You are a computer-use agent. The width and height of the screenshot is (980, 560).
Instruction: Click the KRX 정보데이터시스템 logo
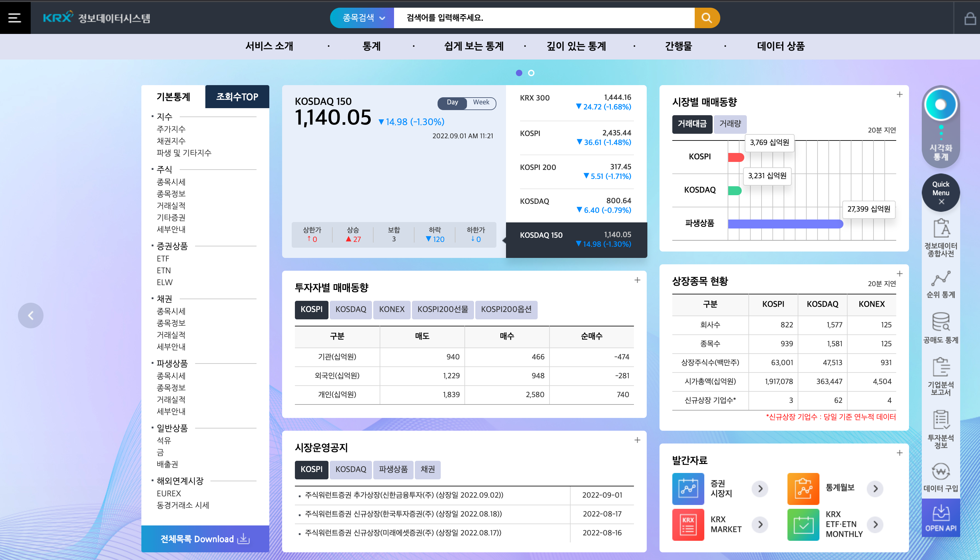[x=97, y=18]
